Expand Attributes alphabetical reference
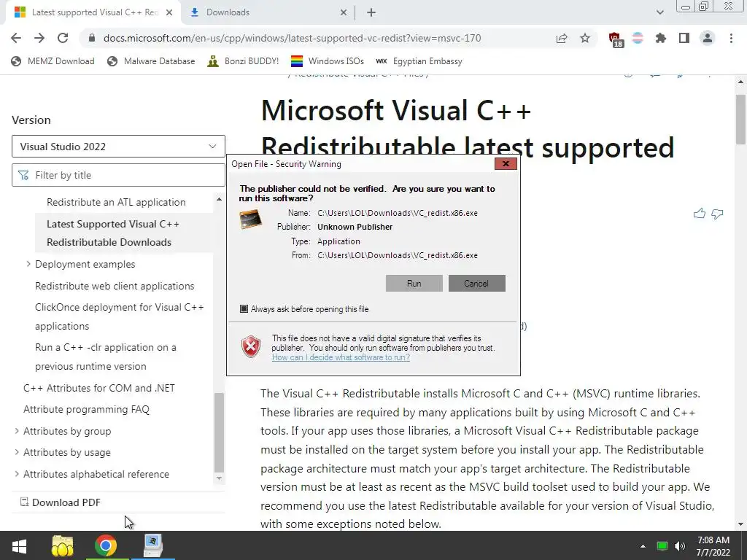747x560 pixels. 17,474
